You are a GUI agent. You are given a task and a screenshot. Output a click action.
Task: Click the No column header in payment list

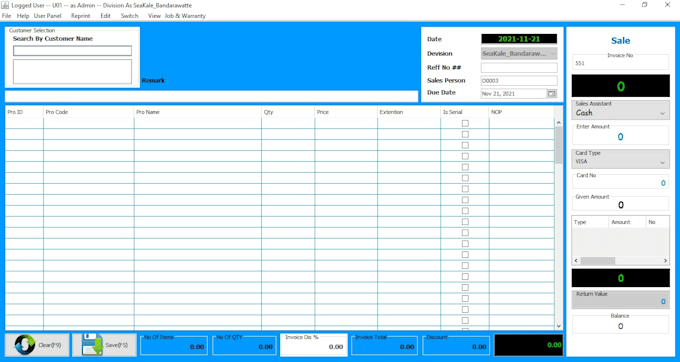coord(657,222)
